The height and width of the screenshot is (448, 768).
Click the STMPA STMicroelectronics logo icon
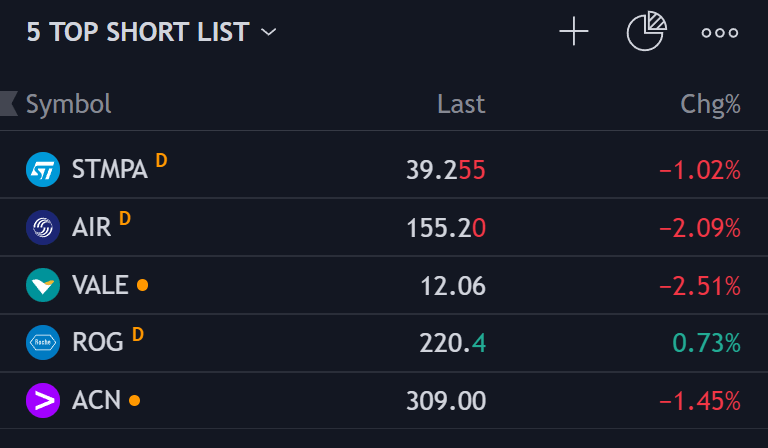click(x=43, y=169)
